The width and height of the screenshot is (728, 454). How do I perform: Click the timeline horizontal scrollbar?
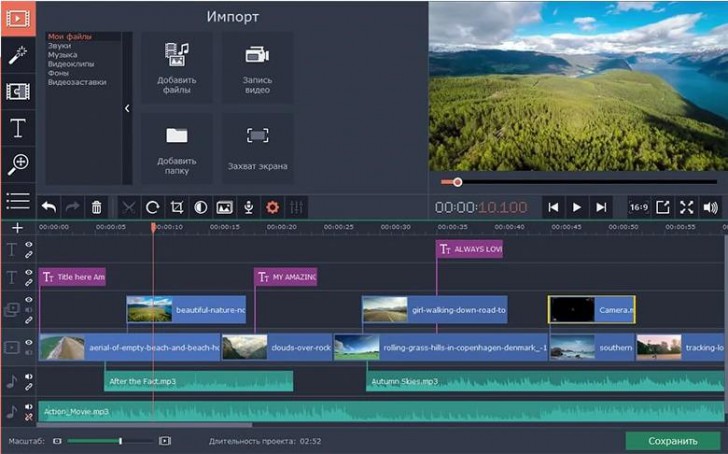point(145,425)
